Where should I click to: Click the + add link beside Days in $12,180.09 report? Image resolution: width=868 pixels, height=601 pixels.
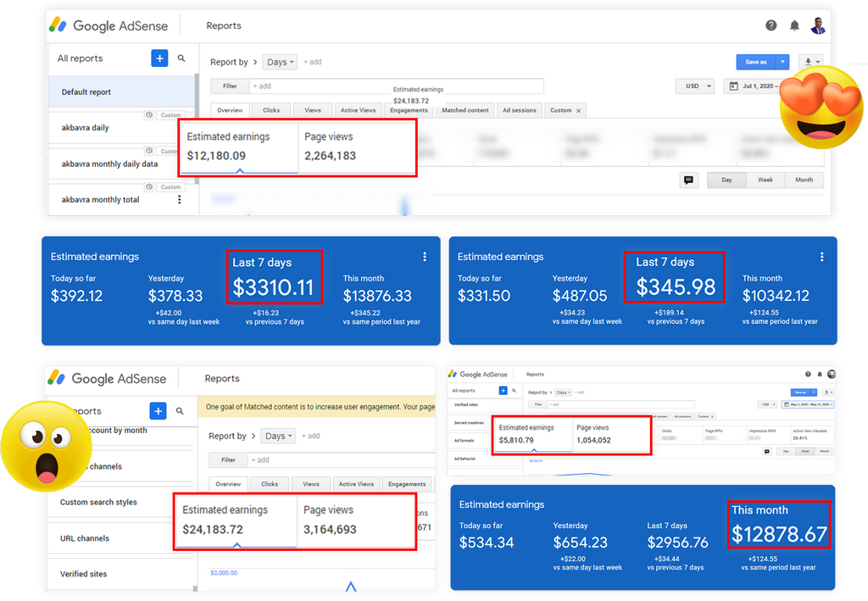tap(312, 62)
